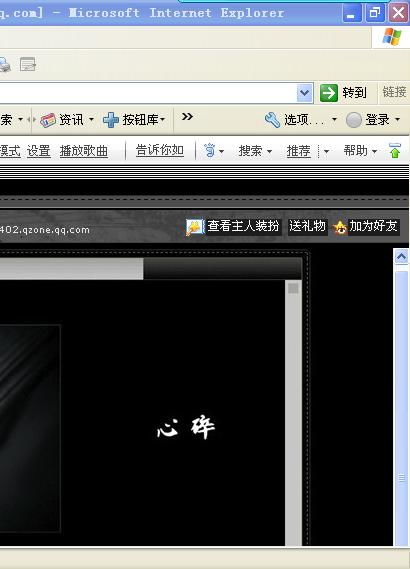Open the 搜索 search dropdown

[x=255, y=151]
